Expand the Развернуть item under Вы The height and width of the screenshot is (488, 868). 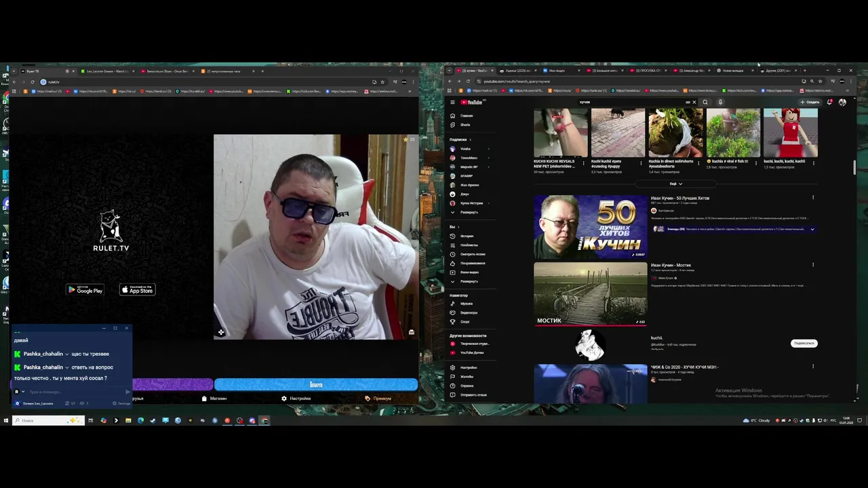tap(465, 281)
